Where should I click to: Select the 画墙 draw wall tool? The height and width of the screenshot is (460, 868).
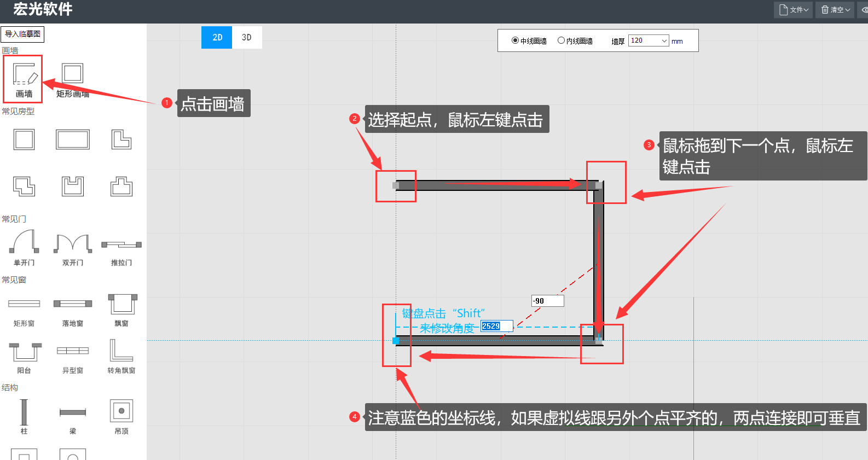(x=24, y=79)
